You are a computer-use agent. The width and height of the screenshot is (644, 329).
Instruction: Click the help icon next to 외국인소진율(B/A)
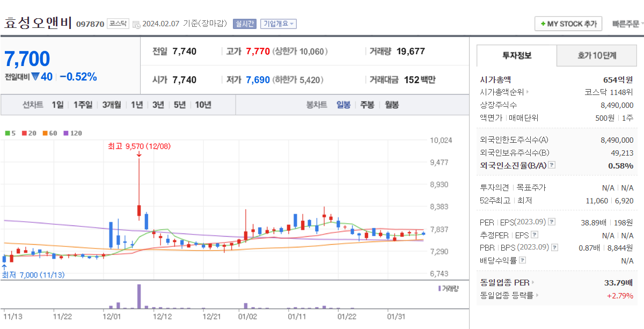[552, 165]
